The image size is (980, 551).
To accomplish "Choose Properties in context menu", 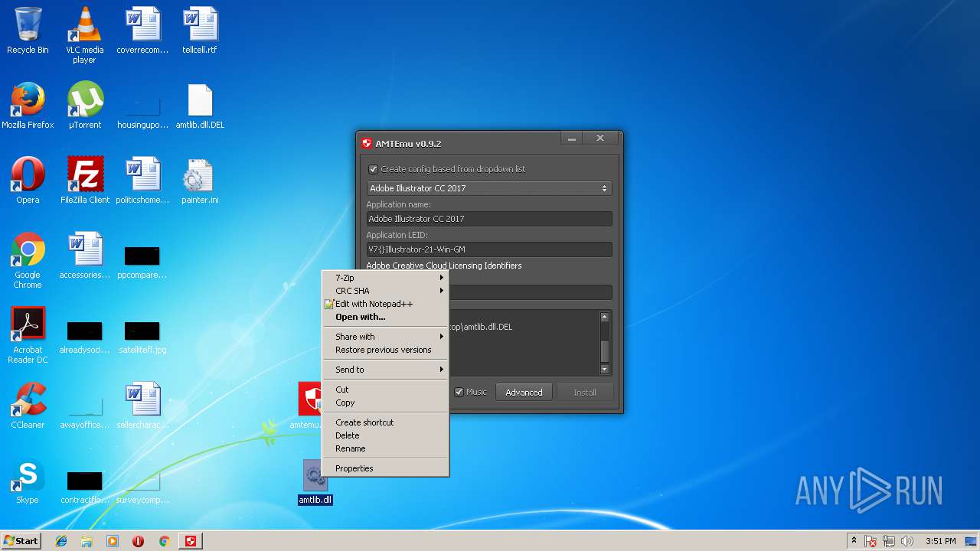I will (386, 468).
